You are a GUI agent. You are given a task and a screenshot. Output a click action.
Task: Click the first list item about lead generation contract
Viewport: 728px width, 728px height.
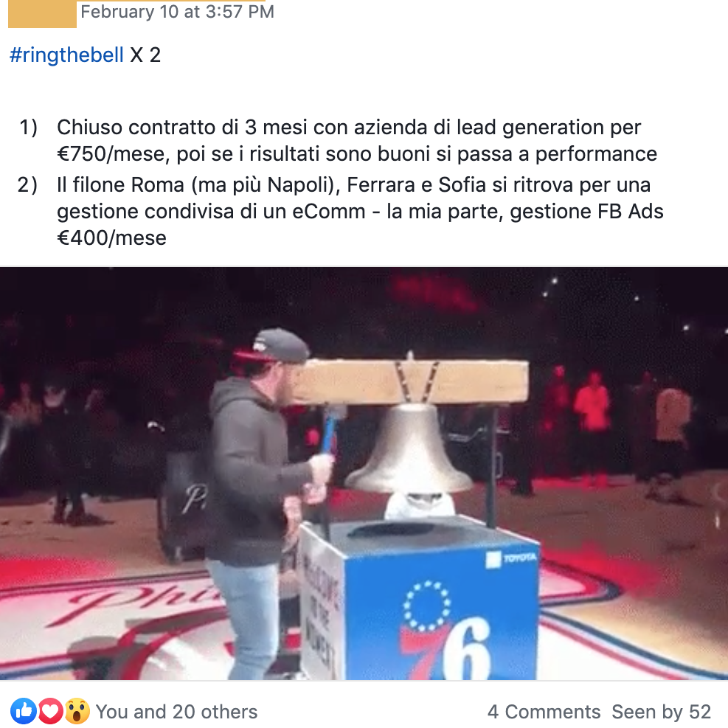click(338, 140)
